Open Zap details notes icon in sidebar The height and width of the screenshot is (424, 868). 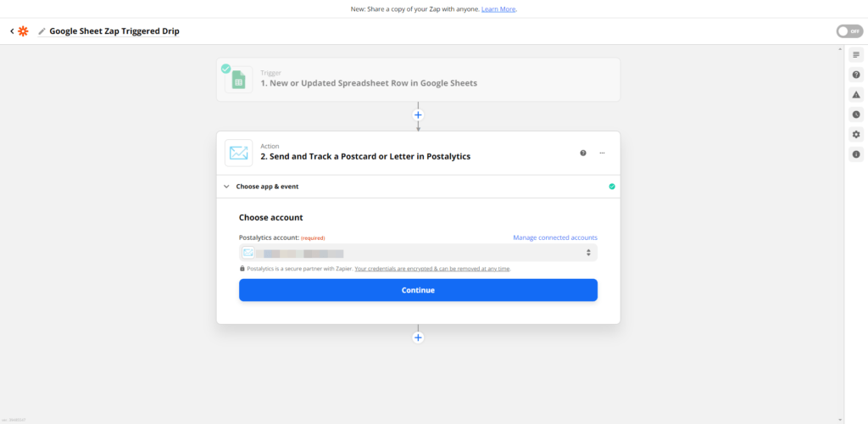(x=856, y=55)
